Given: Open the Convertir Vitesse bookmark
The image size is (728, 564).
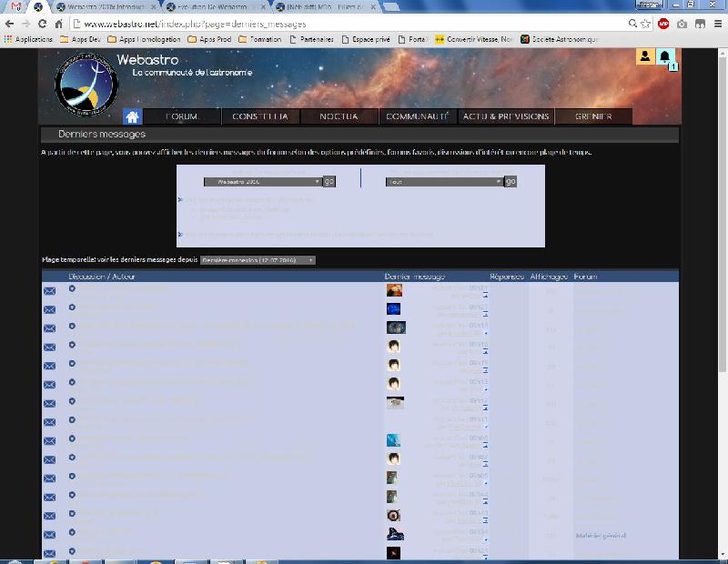Looking at the screenshot, I should tap(473, 39).
